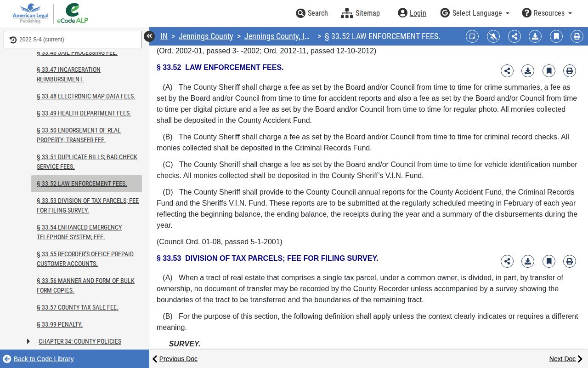
Task: Click the download icon in the blue toolbar
Action: pos(535,36)
